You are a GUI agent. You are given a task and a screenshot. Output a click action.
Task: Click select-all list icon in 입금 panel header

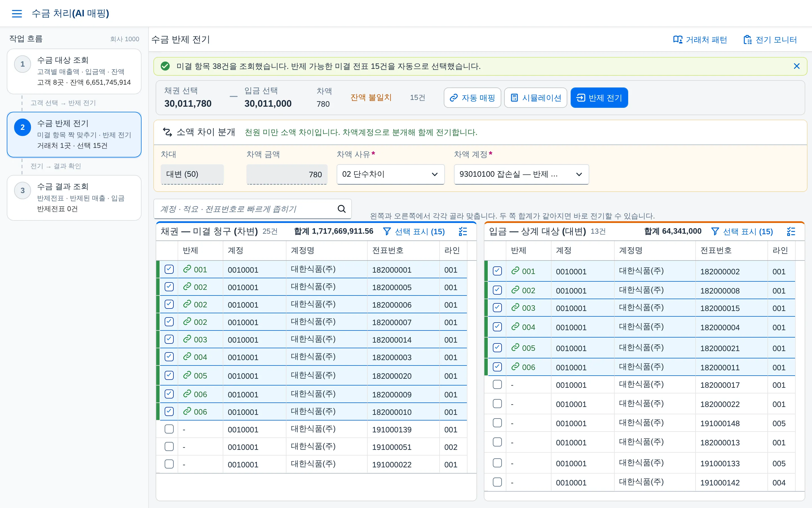(791, 231)
